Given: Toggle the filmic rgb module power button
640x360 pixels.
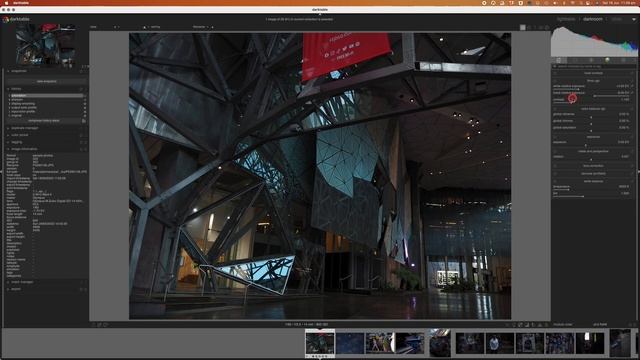Looking at the screenshot, I should [555, 81].
